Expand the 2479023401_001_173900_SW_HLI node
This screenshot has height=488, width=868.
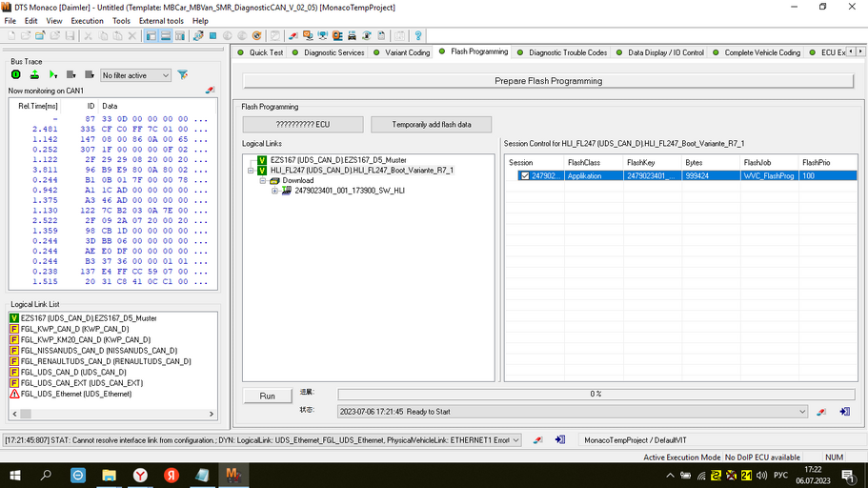pos(274,191)
